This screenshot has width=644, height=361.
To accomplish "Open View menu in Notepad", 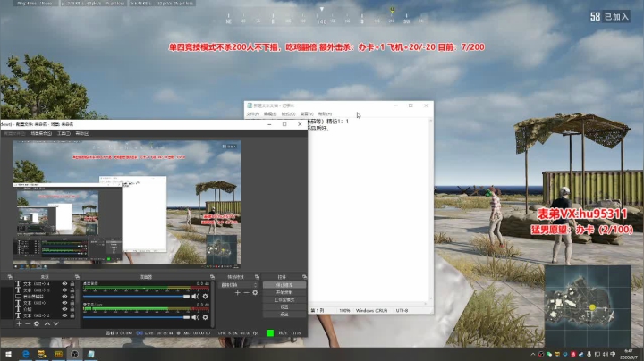I will click(307, 114).
